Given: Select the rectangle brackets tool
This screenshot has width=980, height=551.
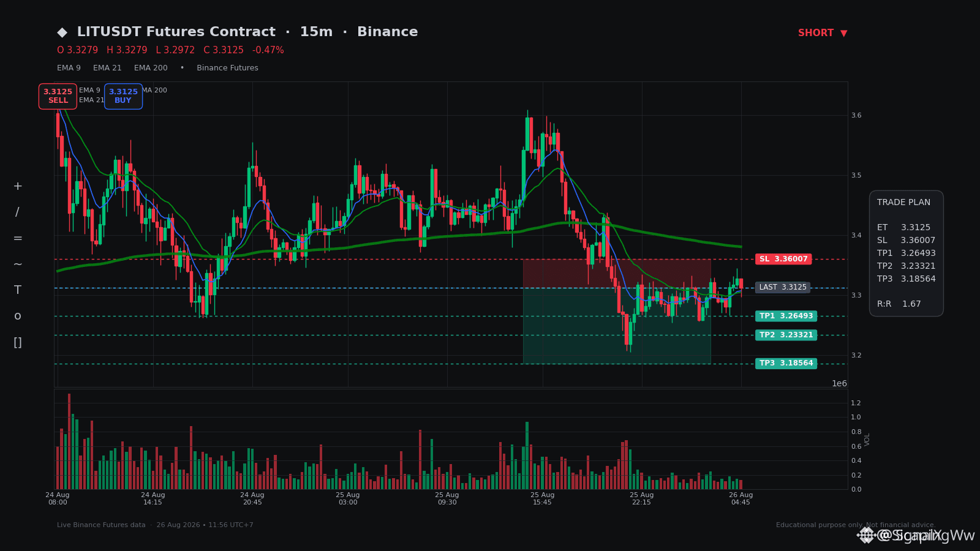Looking at the screenshot, I should pyautogui.click(x=18, y=342).
